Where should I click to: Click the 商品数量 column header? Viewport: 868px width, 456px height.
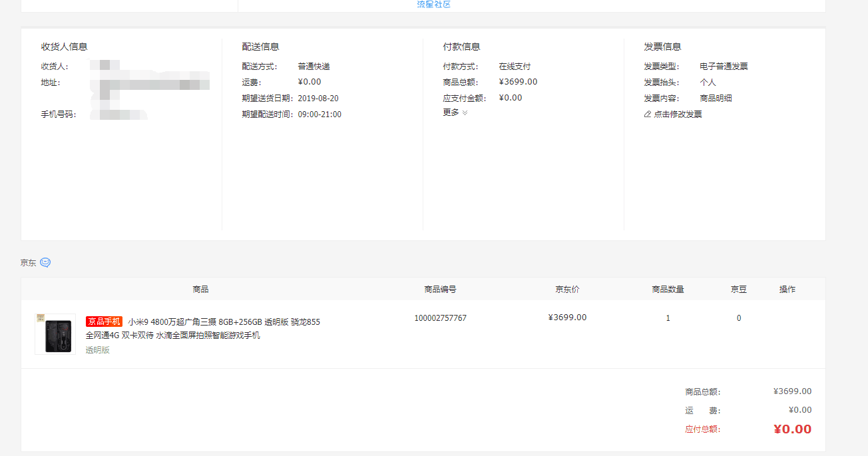coord(668,290)
